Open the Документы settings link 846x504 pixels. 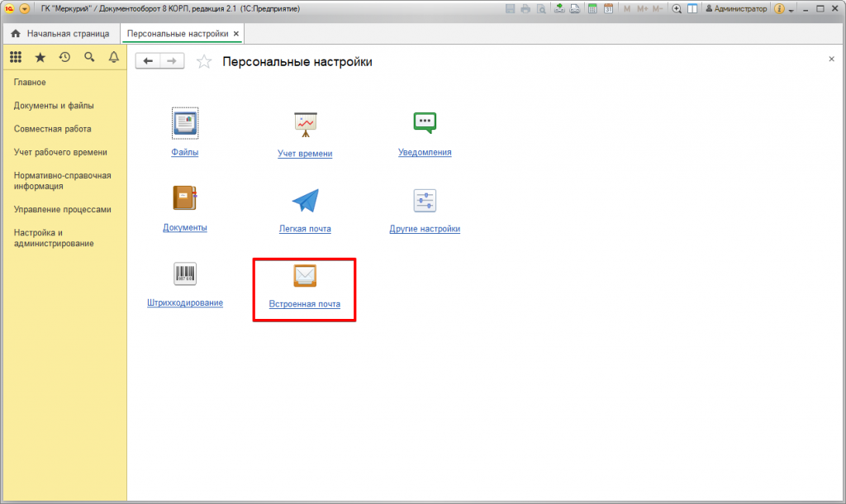tap(185, 227)
